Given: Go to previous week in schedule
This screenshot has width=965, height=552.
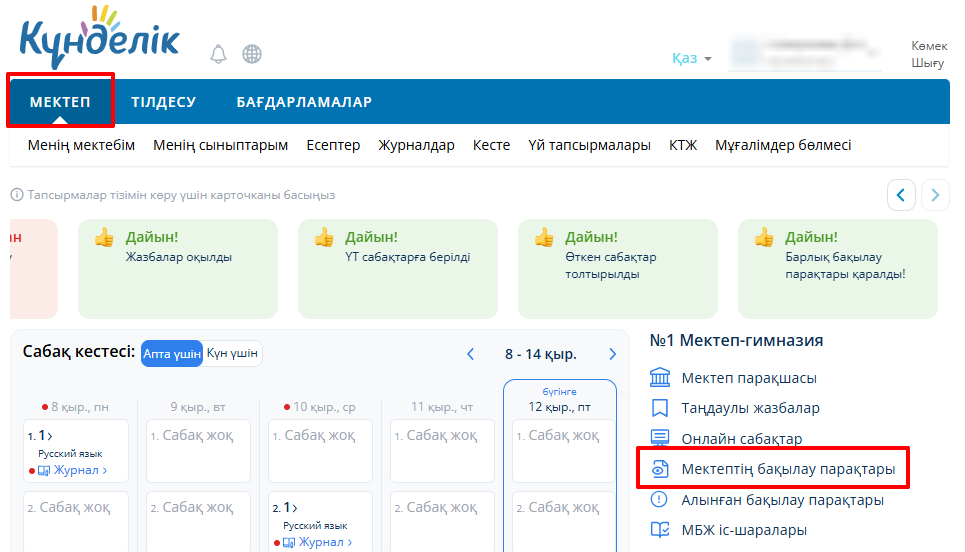Looking at the screenshot, I should coord(471,354).
